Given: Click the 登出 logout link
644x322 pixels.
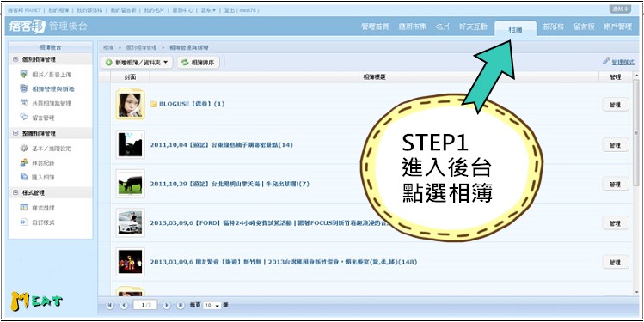Looking at the screenshot, I should tap(229, 10).
